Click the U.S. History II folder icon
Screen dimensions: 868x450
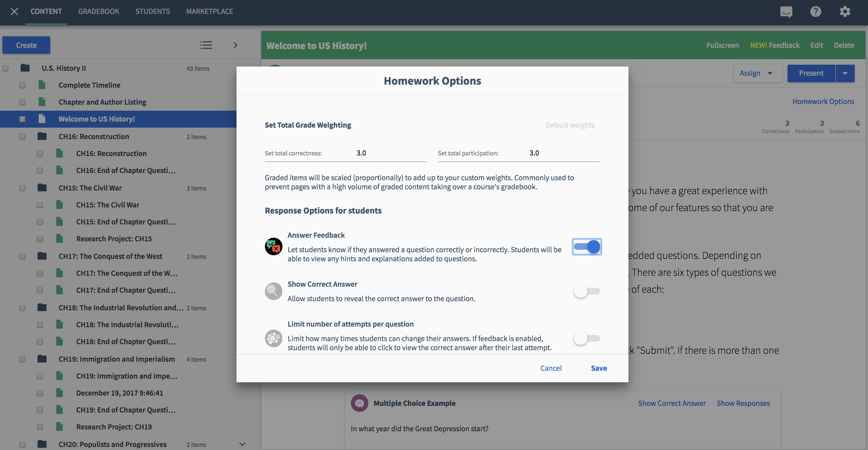click(25, 68)
